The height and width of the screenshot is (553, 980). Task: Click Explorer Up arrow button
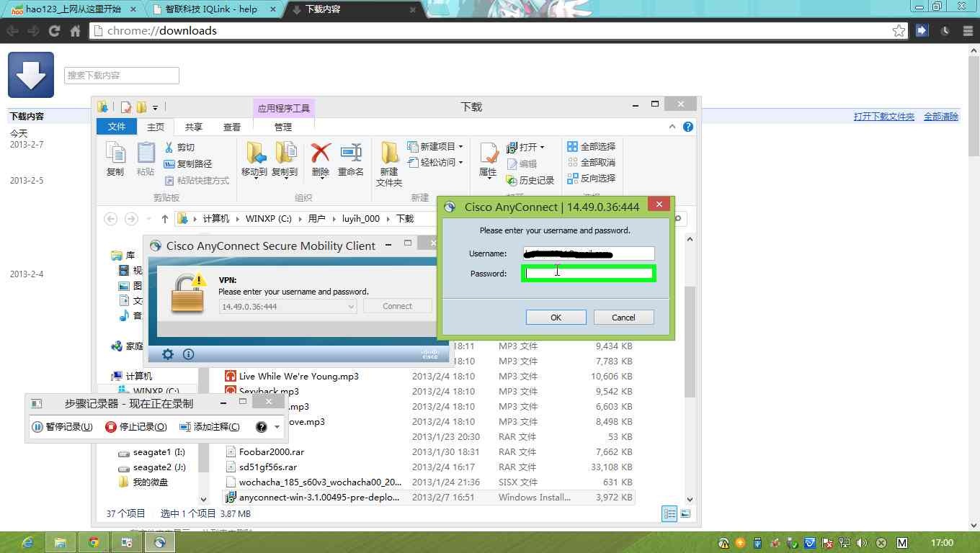(165, 218)
